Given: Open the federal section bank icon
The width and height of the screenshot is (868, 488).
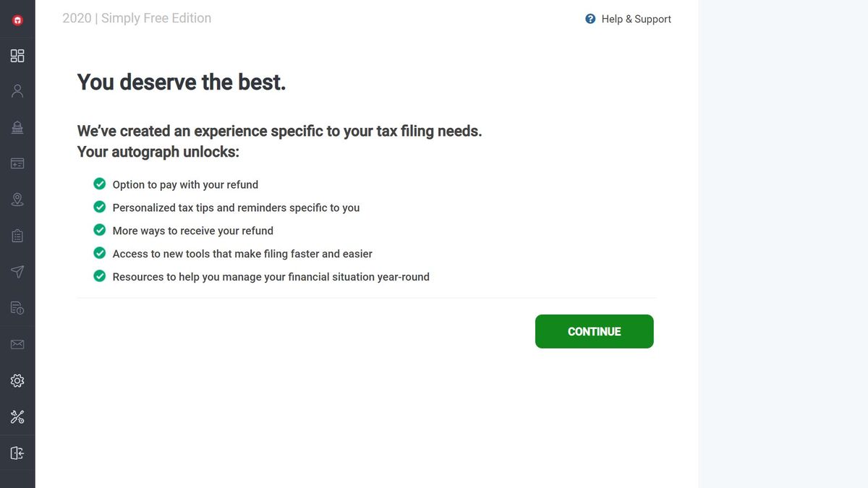Looking at the screenshot, I should 17,127.
